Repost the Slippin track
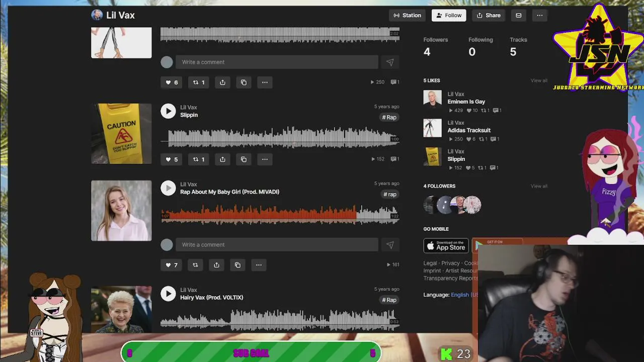This screenshot has height=362, width=644. click(199, 159)
